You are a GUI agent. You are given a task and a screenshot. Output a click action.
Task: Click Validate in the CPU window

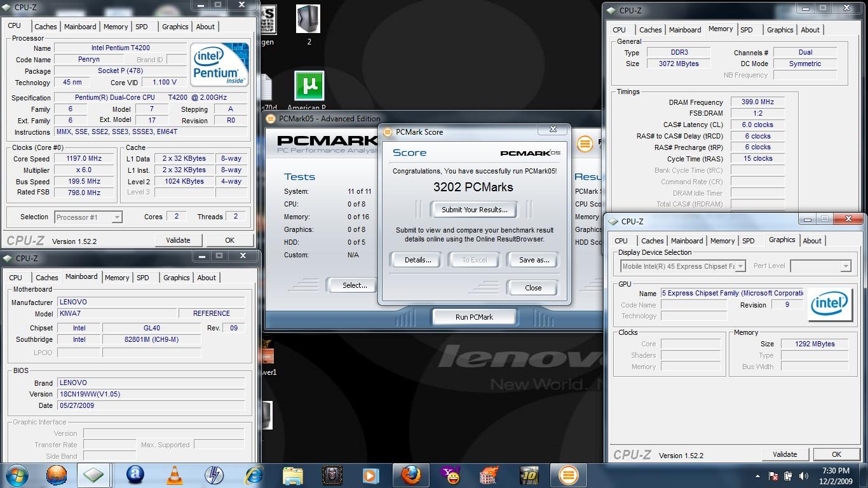pyautogui.click(x=178, y=240)
